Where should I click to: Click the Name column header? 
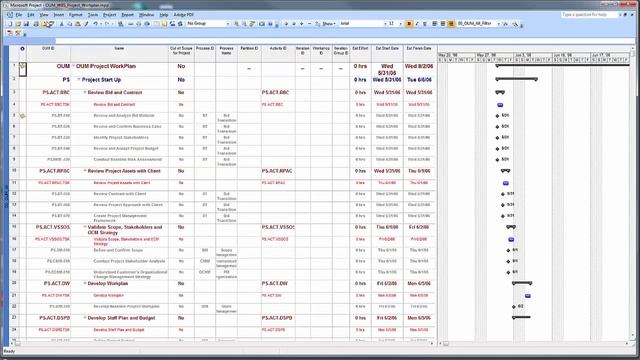119,53
